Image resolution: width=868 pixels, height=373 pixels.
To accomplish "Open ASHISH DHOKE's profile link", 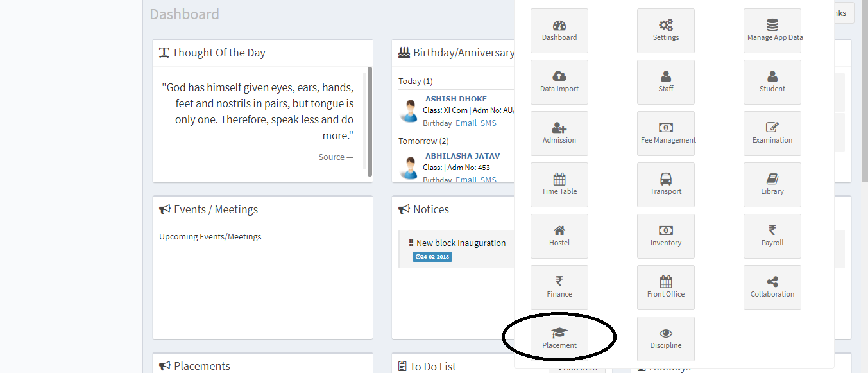I will pos(456,99).
